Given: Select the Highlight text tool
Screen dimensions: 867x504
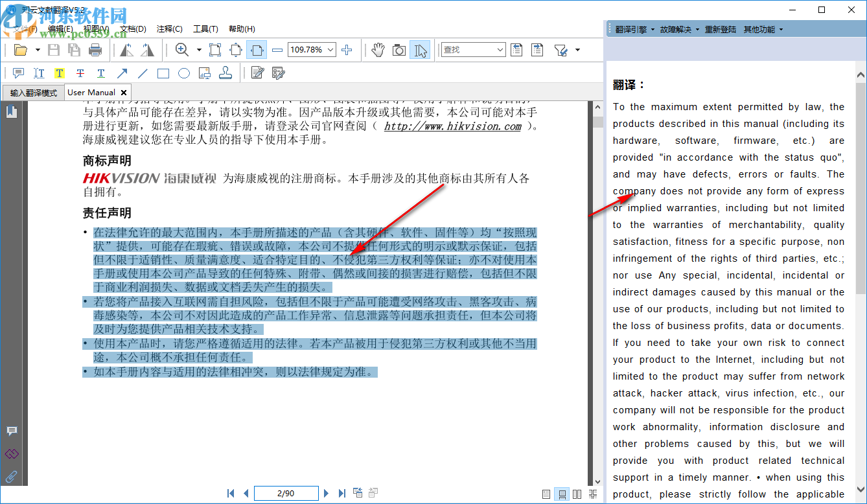Looking at the screenshot, I should (x=60, y=73).
